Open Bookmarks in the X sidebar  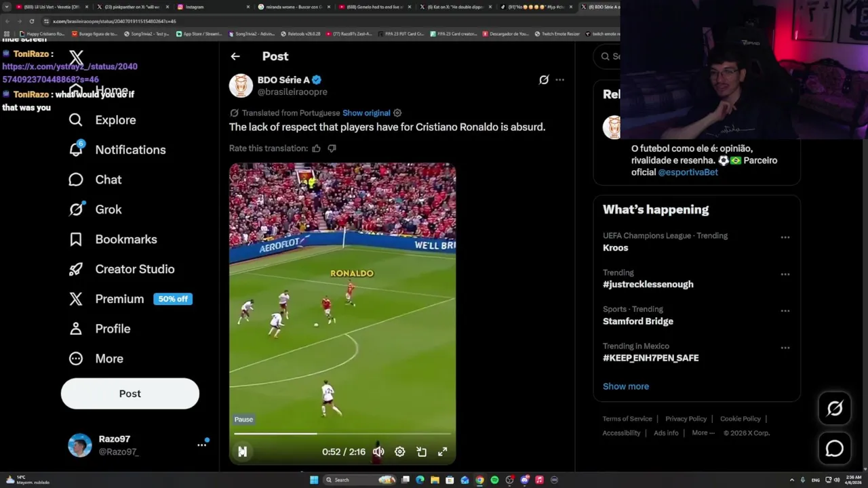coord(113,239)
